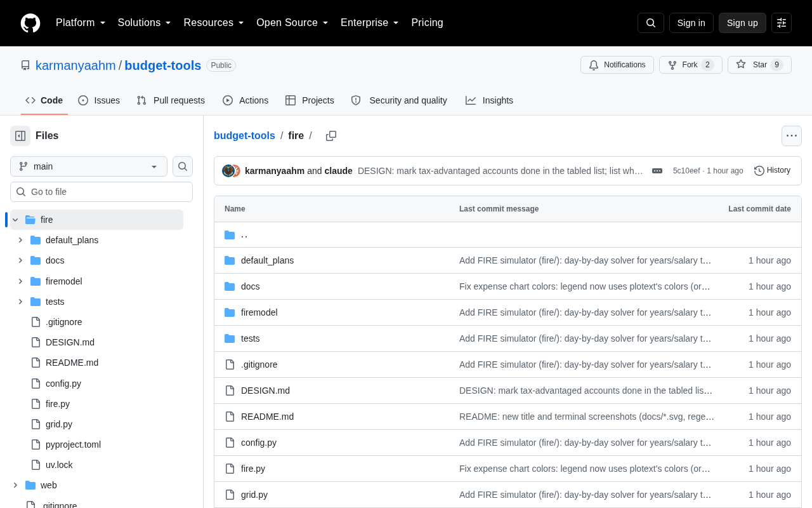This screenshot has height=508, width=812.
Task: Open the Pull requests tab
Action: [171, 100]
